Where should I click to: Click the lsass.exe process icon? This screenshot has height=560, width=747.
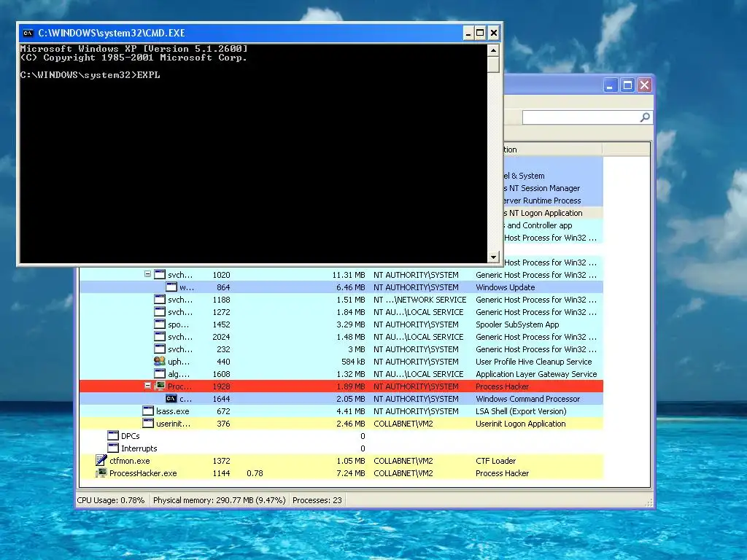(148, 411)
